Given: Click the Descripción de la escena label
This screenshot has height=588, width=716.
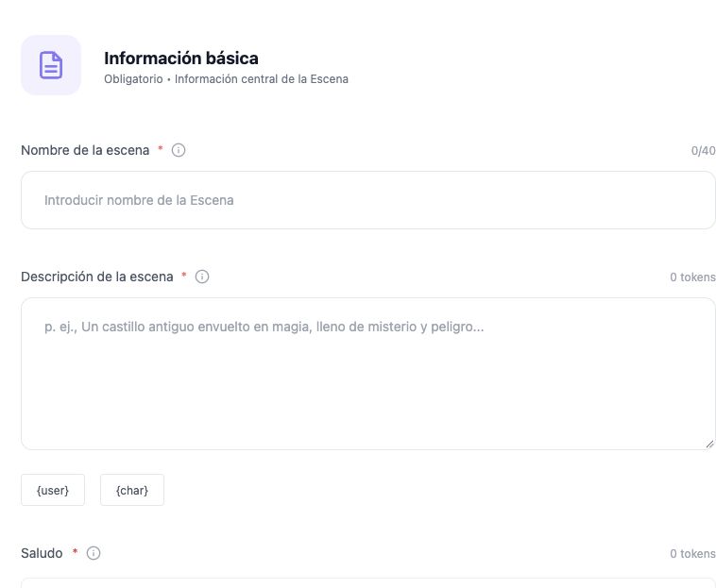Looking at the screenshot, I should click(x=97, y=277).
